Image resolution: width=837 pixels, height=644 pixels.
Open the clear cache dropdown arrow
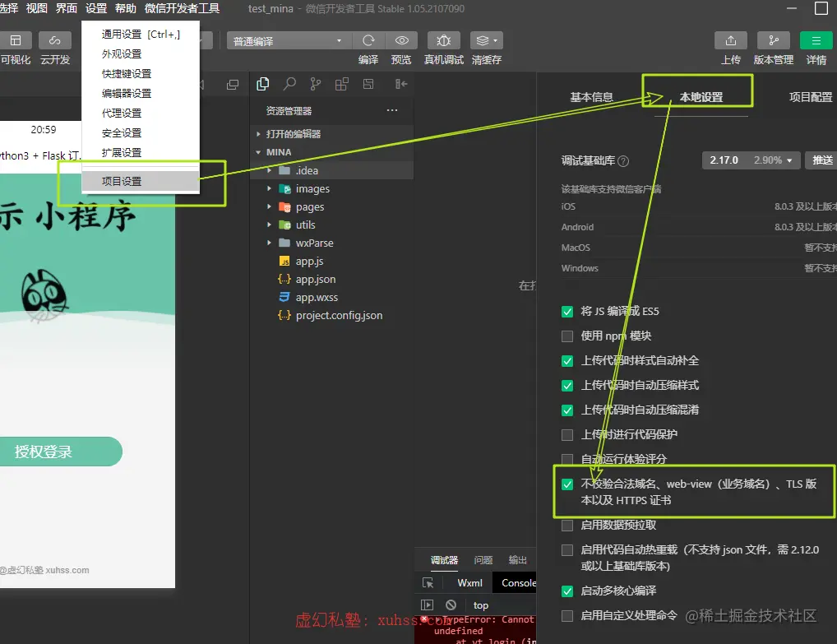click(x=496, y=40)
